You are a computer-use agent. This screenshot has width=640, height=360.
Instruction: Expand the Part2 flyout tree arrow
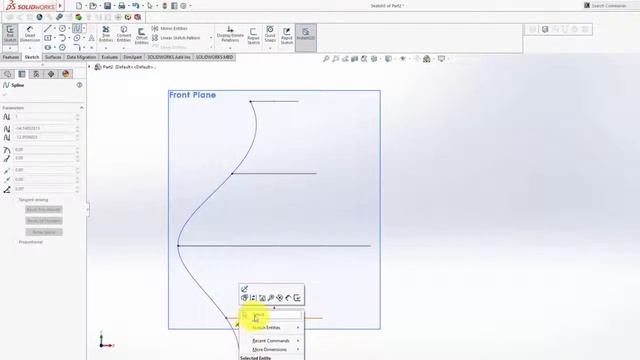point(89,67)
